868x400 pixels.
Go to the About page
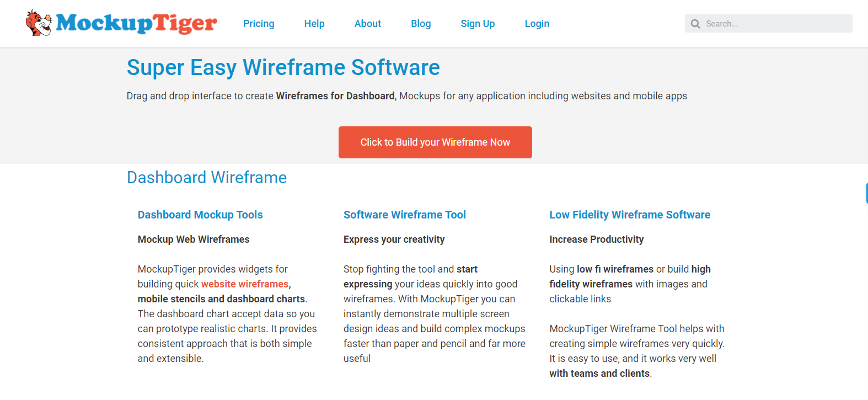click(x=368, y=24)
